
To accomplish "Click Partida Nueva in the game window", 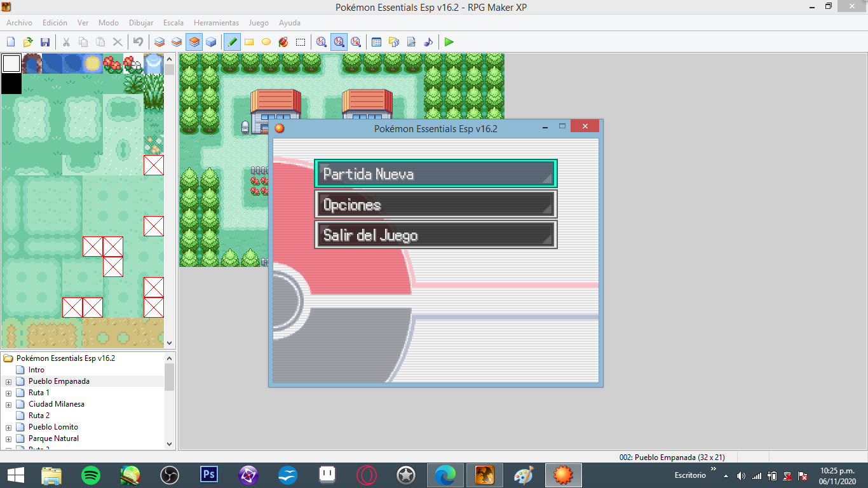I will 435,174.
